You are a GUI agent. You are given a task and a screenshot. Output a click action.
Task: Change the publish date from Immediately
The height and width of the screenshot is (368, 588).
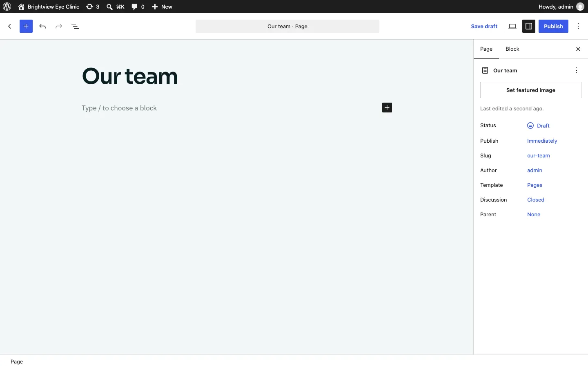tap(542, 141)
